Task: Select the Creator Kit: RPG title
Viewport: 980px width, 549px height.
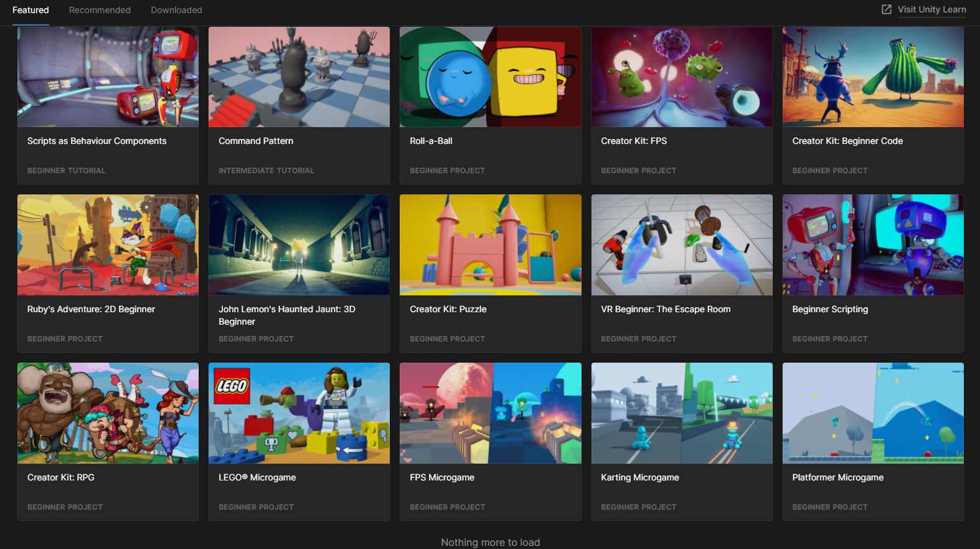Action: [61, 477]
